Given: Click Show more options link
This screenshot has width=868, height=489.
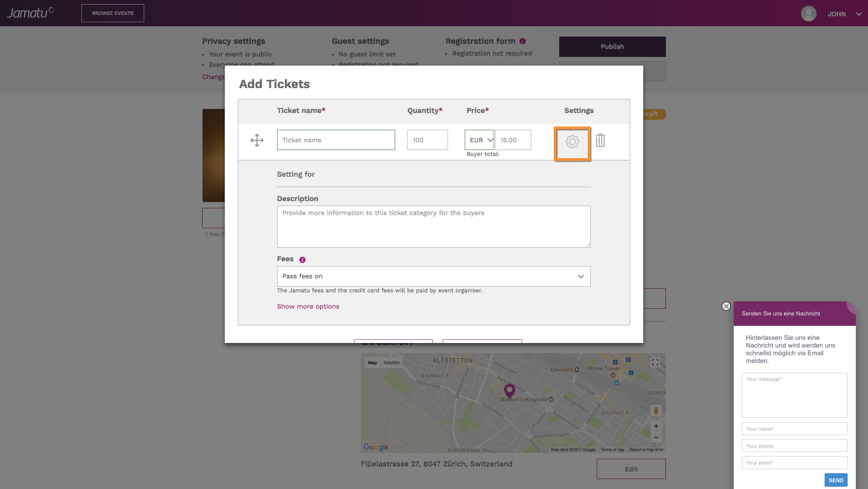Looking at the screenshot, I should click(x=308, y=306).
